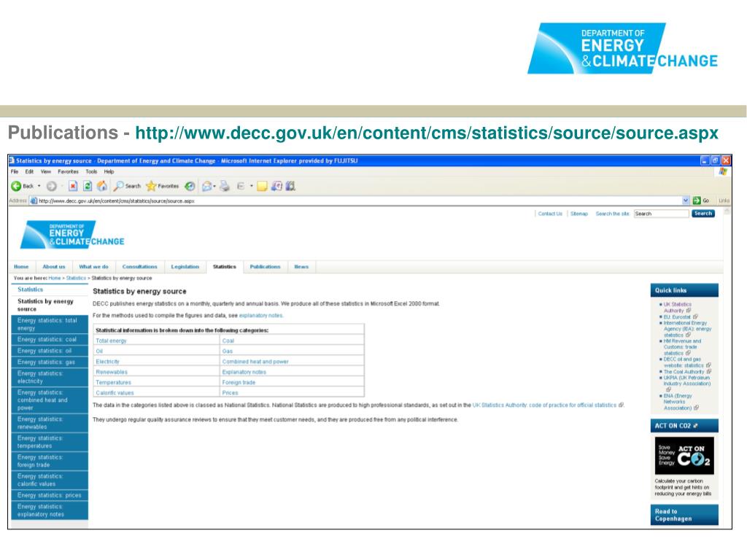Click the yellow note toolbar icon
This screenshot has height=560, width=747.
[x=262, y=186]
